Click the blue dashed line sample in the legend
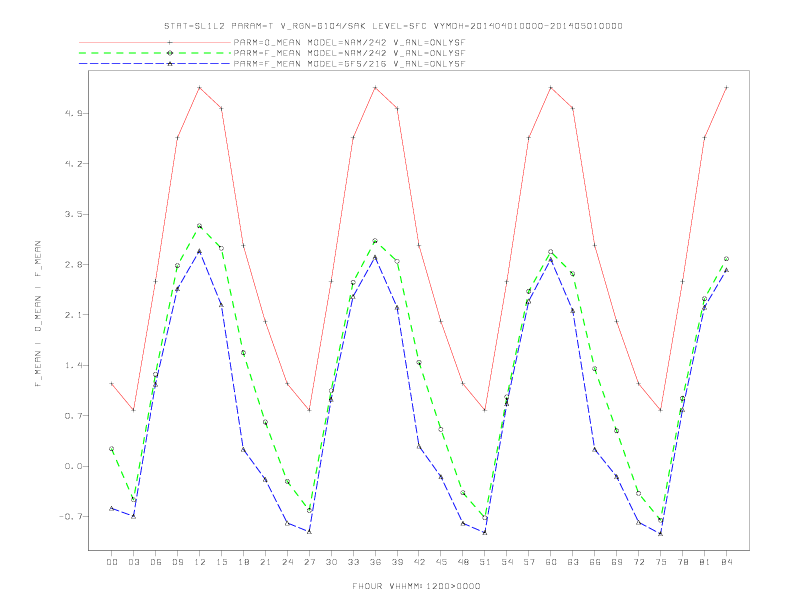 155,64
